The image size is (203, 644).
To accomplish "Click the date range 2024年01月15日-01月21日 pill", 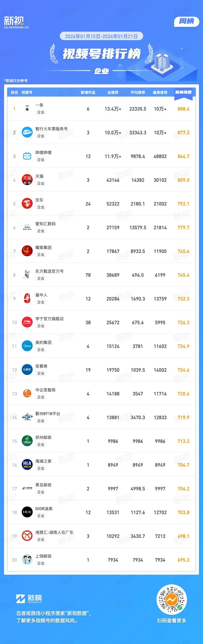I will [x=101, y=36].
